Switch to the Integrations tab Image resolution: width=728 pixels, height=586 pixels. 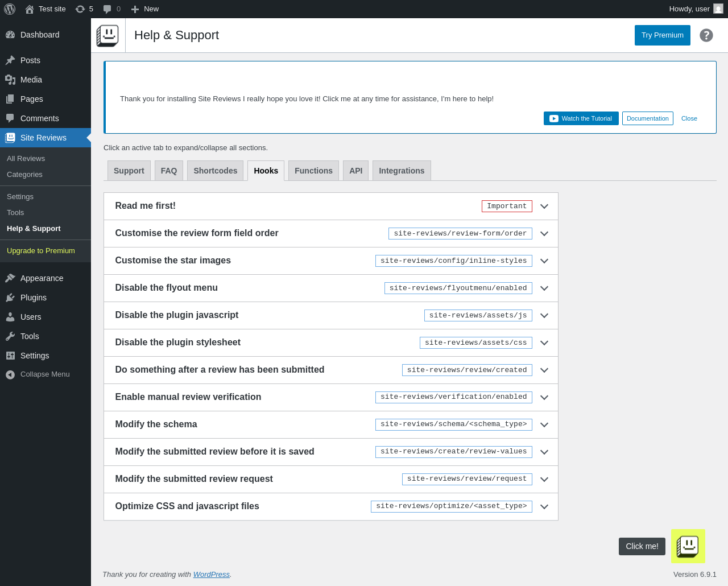[x=402, y=171]
